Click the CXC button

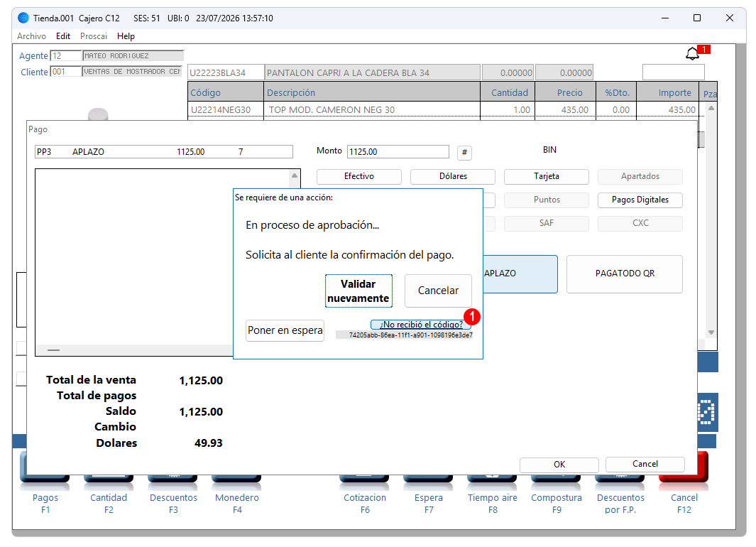[640, 223]
